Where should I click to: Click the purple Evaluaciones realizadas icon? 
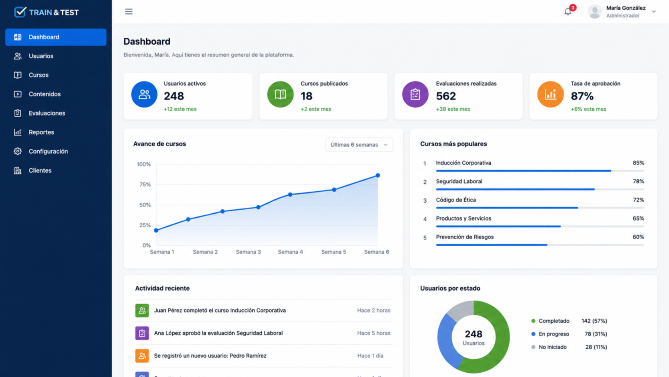[415, 94]
